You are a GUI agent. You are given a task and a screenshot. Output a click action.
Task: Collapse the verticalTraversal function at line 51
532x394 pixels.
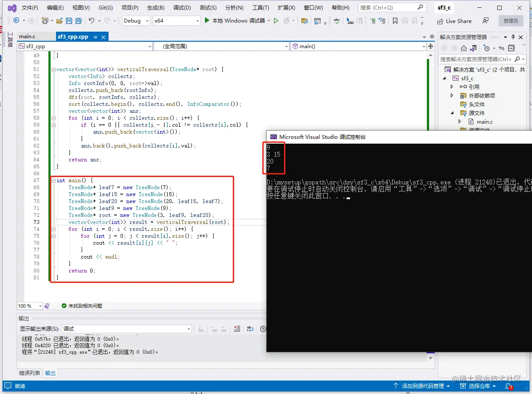tap(53, 69)
